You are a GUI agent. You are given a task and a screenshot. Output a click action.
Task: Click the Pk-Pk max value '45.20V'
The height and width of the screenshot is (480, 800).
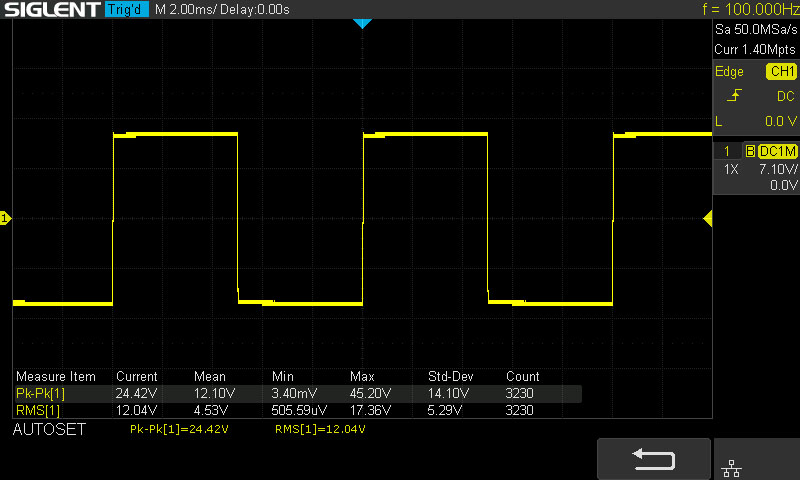(x=370, y=394)
